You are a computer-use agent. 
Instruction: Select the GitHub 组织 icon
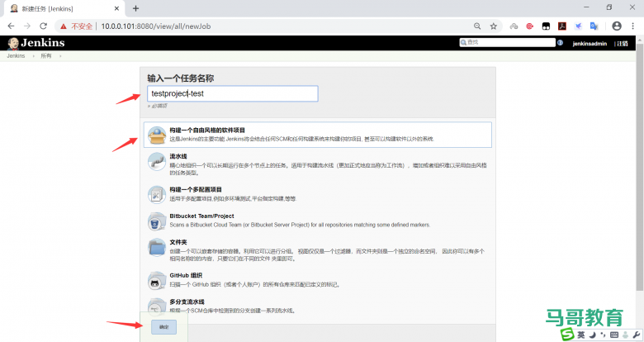point(157,281)
